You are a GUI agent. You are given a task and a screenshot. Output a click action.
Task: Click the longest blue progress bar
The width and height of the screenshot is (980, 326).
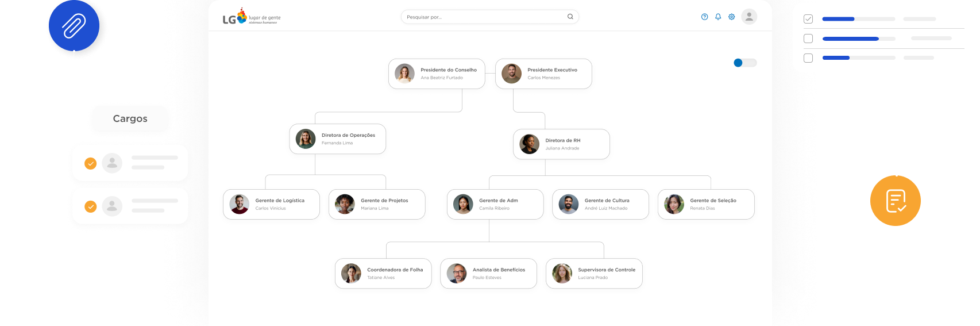tap(851, 39)
